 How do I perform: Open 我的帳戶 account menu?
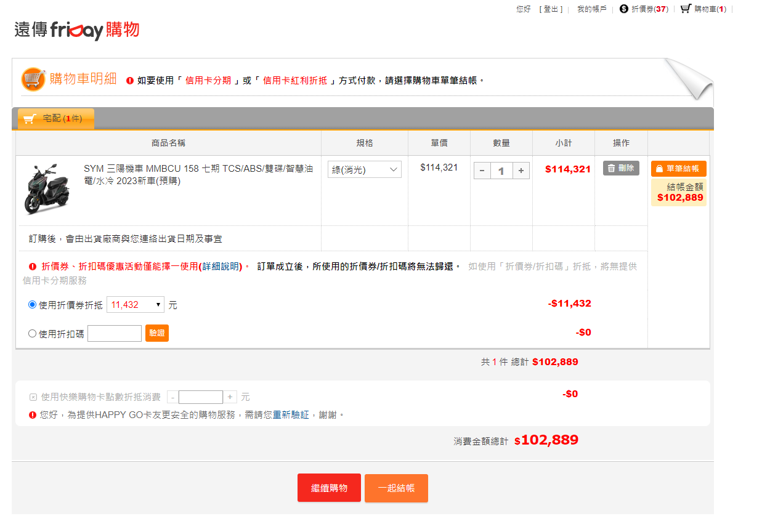coord(591,9)
